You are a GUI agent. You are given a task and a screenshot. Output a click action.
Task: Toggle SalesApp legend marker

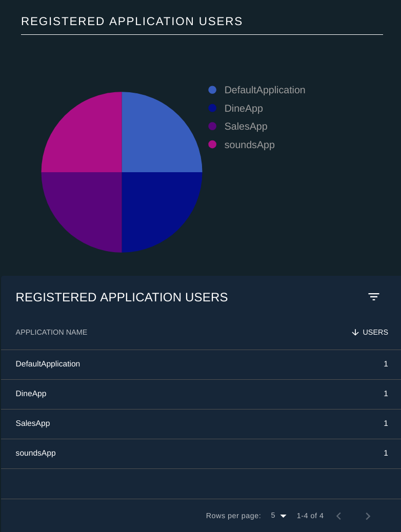pyautogui.click(x=212, y=126)
